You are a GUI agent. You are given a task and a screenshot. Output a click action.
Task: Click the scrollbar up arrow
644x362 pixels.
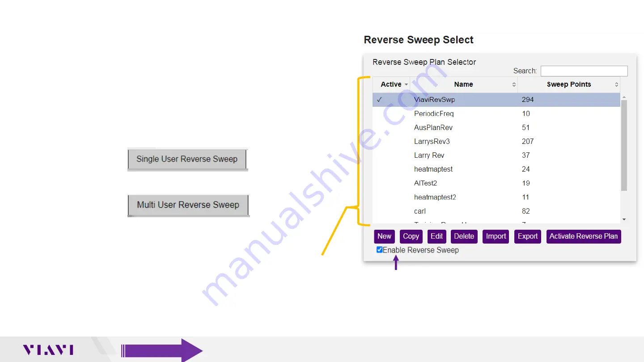(624, 97)
